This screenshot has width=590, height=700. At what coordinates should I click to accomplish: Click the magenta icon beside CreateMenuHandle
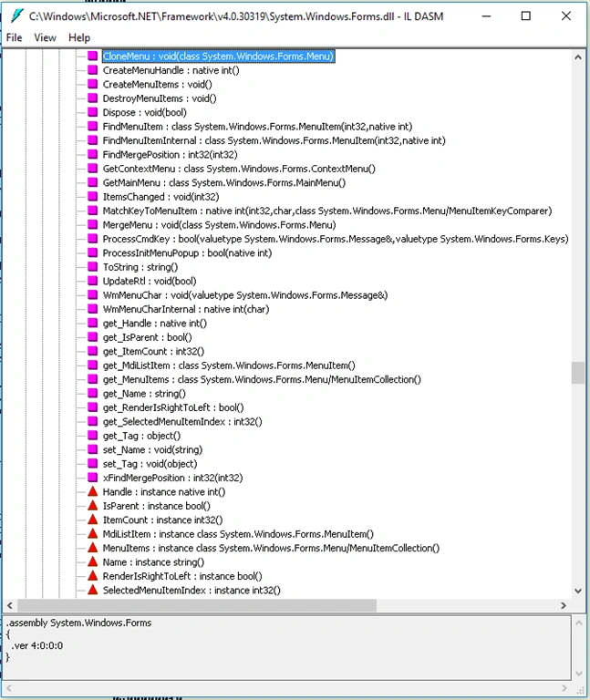click(92, 70)
